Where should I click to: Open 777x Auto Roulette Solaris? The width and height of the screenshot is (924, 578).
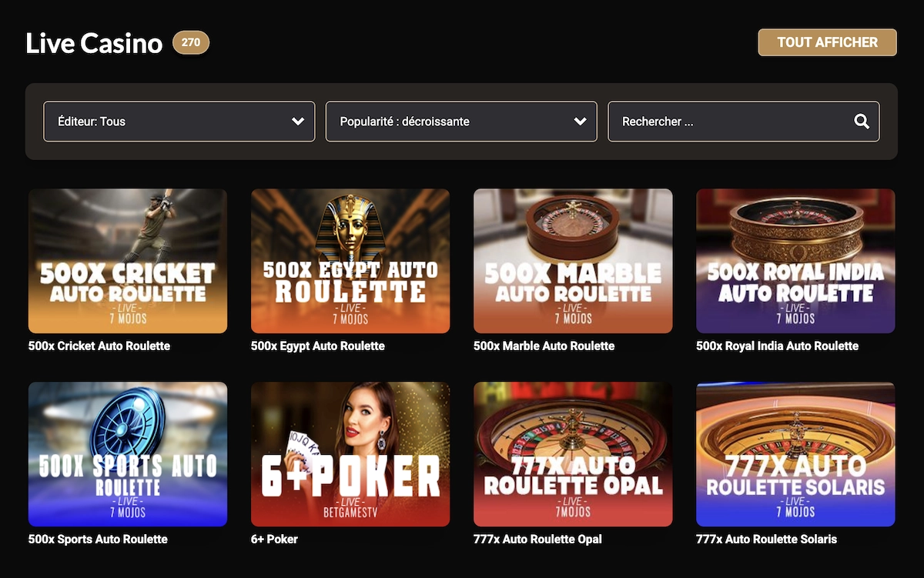pos(795,453)
